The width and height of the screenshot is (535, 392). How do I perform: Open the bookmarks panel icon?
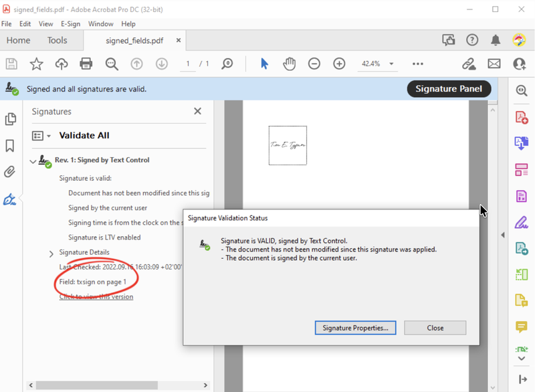click(10, 146)
